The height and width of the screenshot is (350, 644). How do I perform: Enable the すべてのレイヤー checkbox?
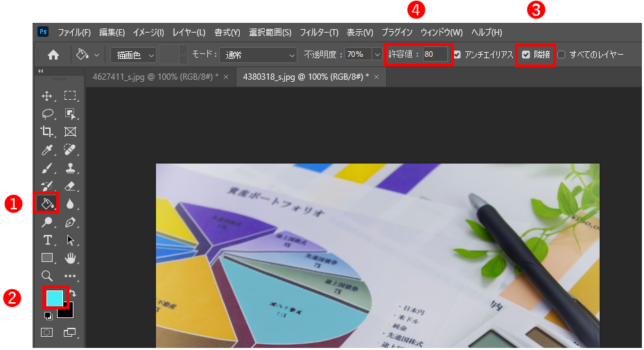coord(562,55)
